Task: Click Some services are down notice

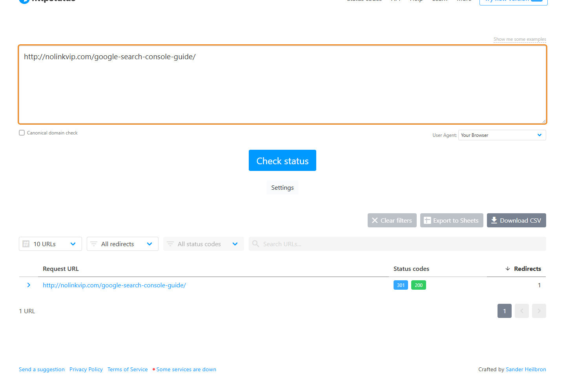Action: pos(184,369)
